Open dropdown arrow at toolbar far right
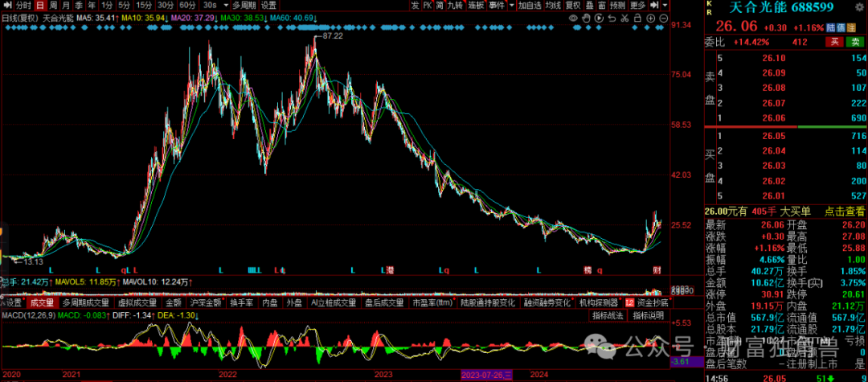The image size is (868, 382). click(x=665, y=5)
